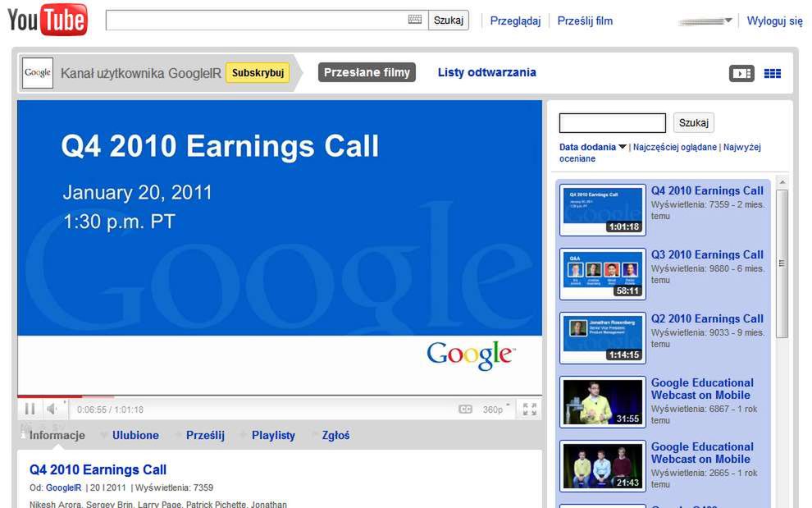This screenshot has height=508, width=812.
Task: Toggle closed captions with the CC button
Action: 465,409
